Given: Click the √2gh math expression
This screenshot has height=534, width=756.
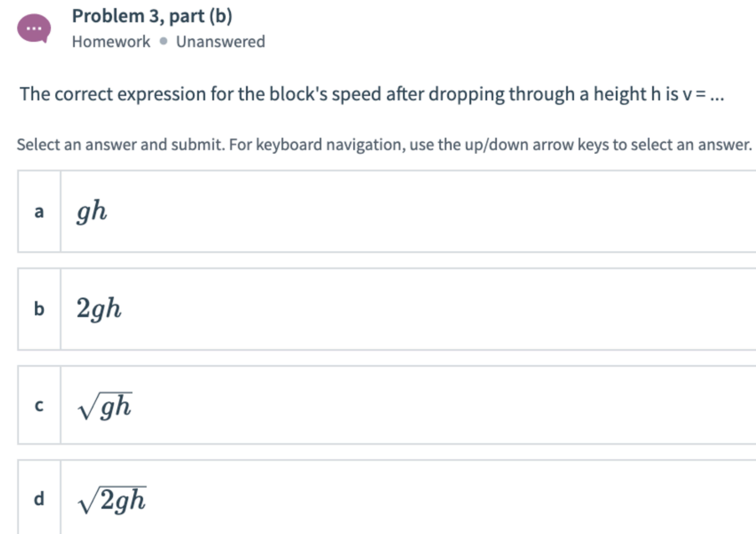Looking at the screenshot, I should (x=112, y=500).
